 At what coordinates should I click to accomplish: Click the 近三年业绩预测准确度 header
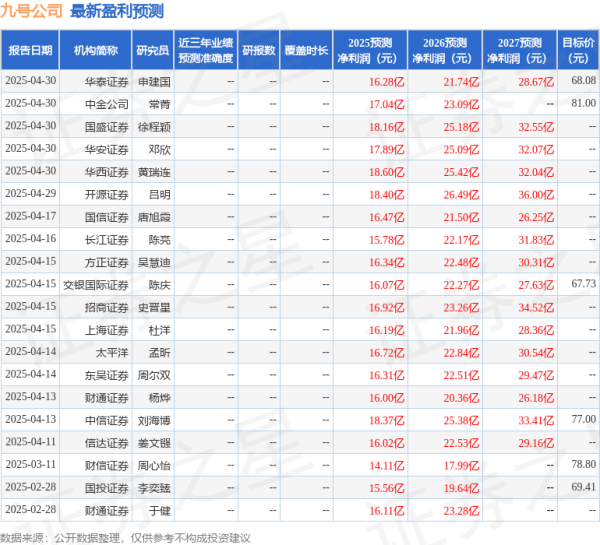(x=206, y=50)
